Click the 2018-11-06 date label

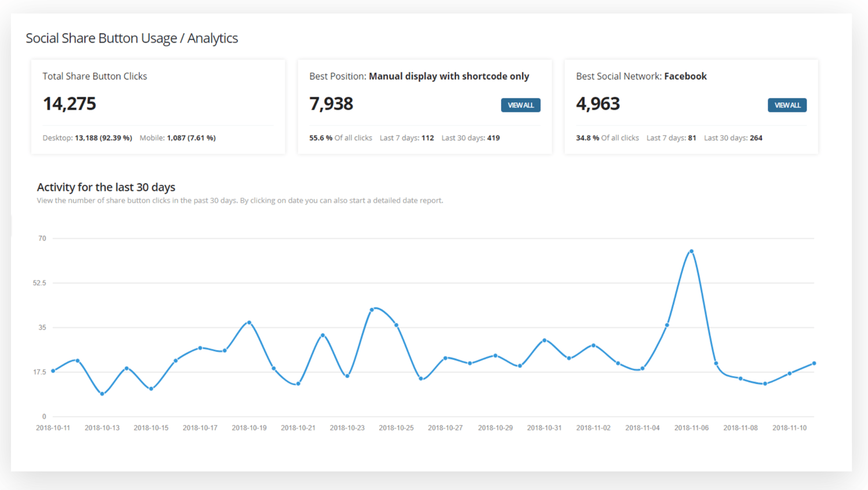(691, 428)
